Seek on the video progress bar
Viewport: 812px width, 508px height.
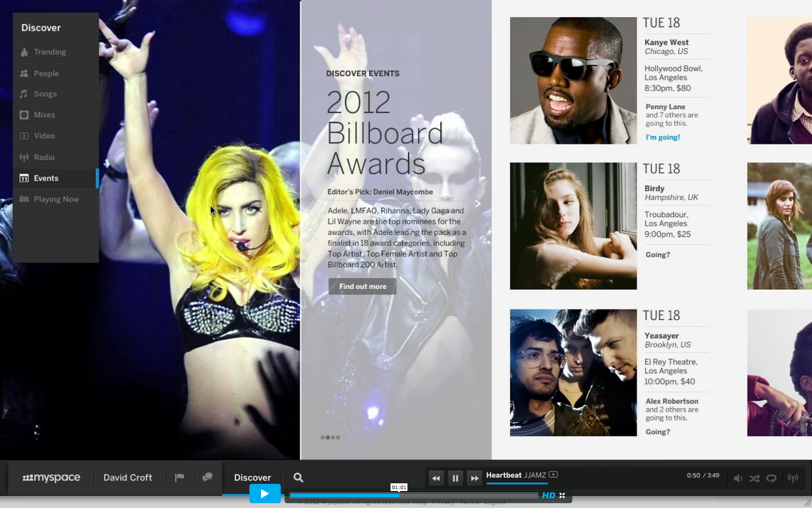coord(414,495)
